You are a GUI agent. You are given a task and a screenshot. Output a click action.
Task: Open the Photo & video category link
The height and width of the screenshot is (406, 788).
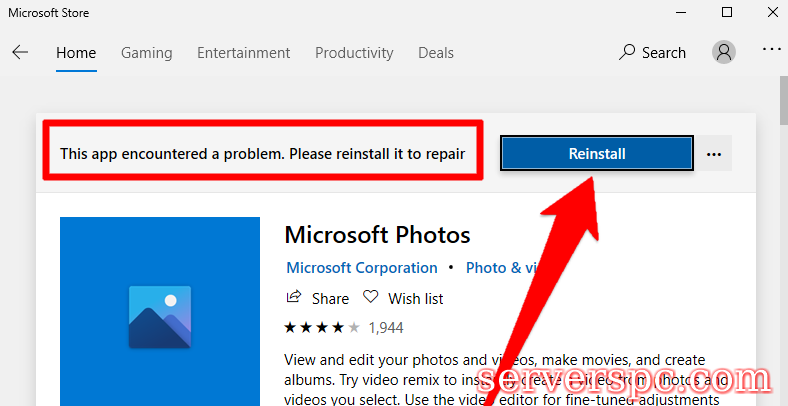500,268
